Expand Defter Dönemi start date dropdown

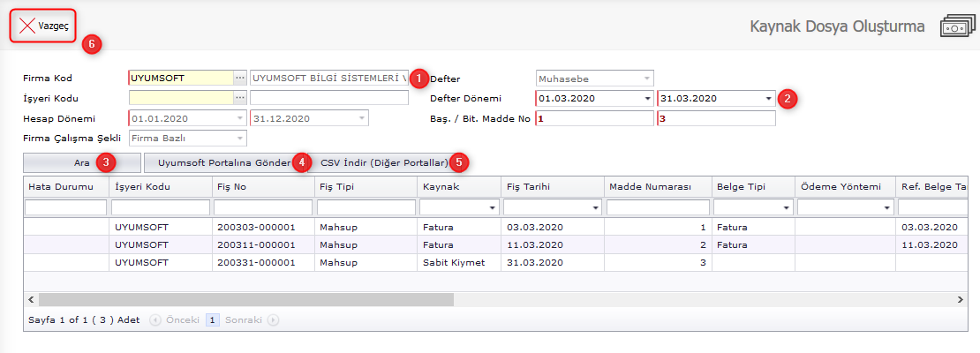647,98
